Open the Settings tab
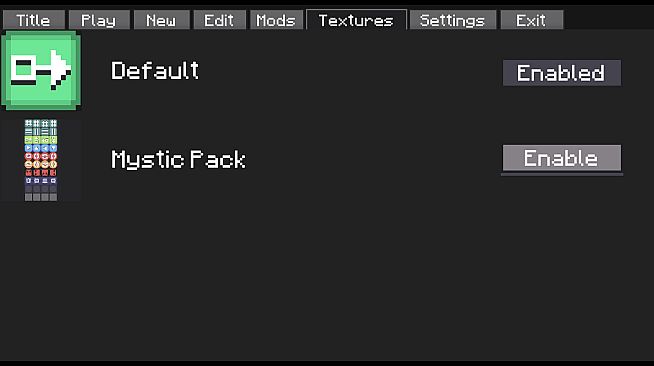The image size is (654, 366). click(453, 20)
